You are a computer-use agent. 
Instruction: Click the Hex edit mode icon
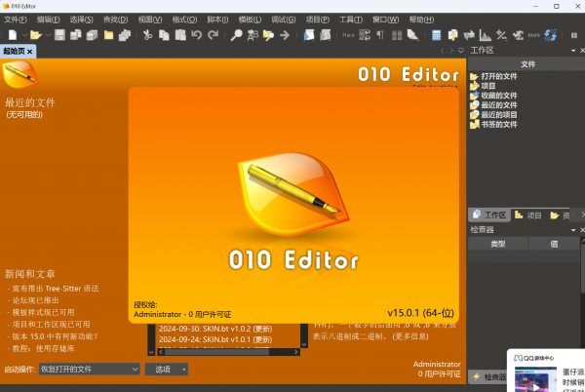tap(348, 35)
